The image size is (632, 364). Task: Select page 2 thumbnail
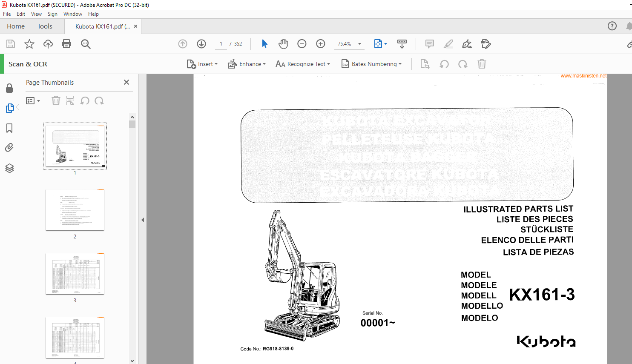tap(75, 210)
